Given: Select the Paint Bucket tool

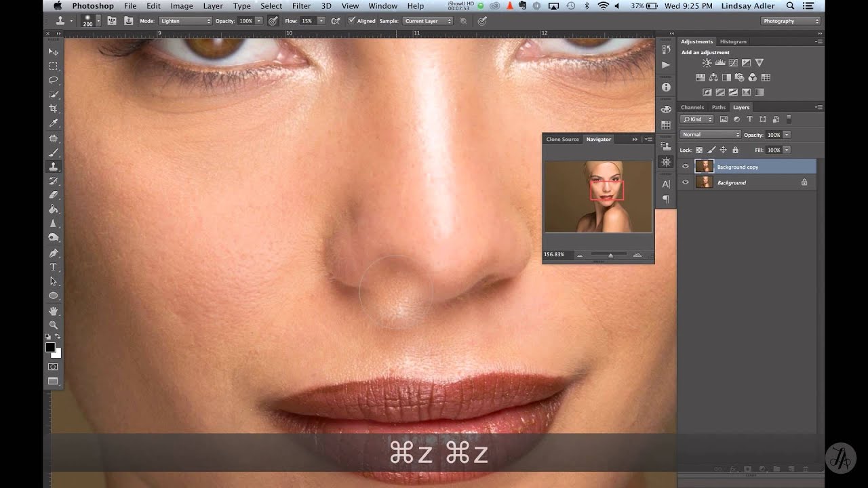Looking at the screenshot, I should click(x=54, y=209).
